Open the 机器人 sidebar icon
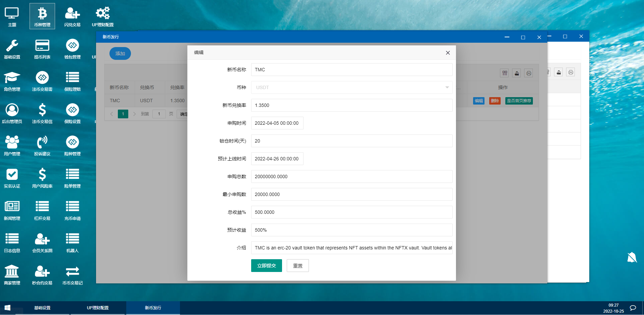 (72, 241)
